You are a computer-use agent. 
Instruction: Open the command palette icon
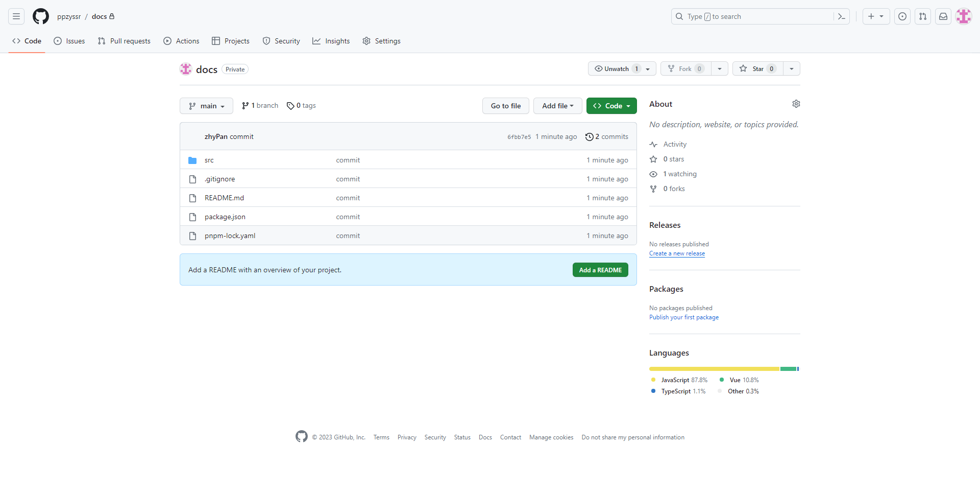pyautogui.click(x=842, y=16)
